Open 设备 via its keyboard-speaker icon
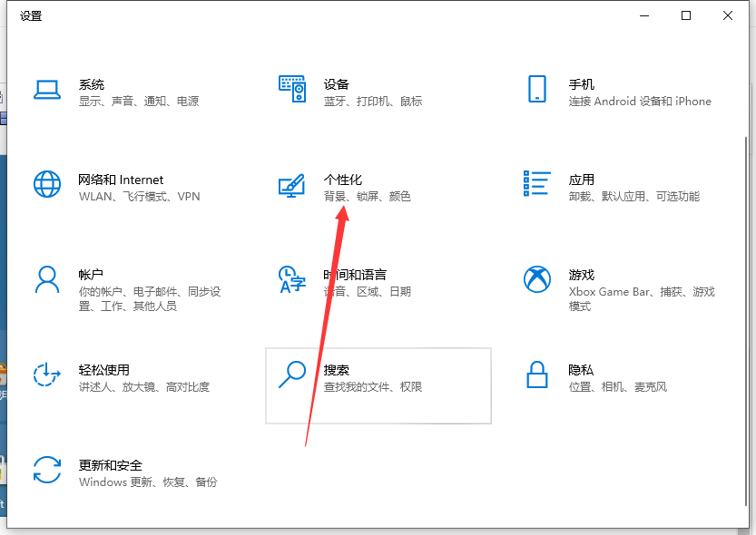 pyautogui.click(x=291, y=89)
